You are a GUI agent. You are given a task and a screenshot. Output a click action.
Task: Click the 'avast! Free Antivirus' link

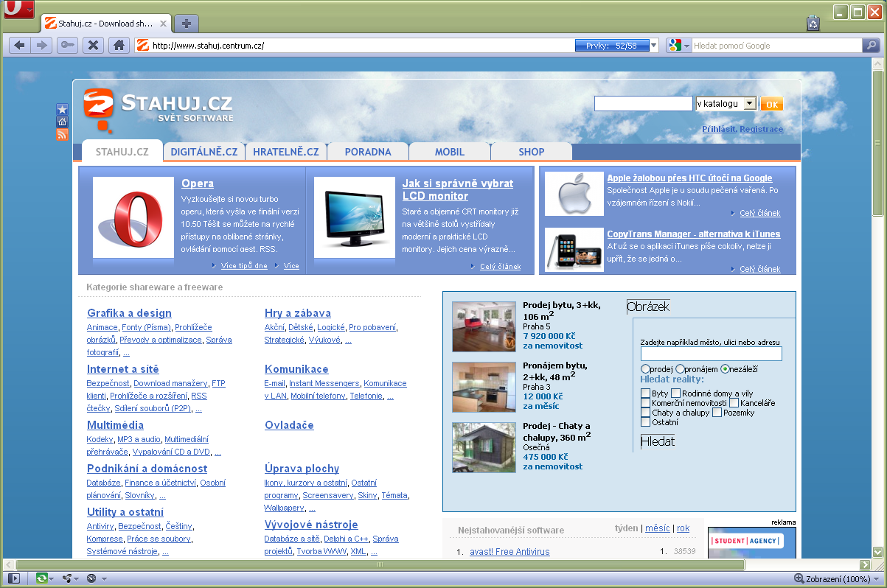509,551
